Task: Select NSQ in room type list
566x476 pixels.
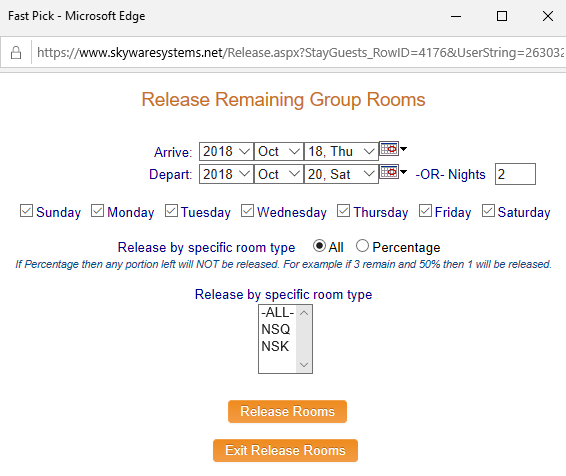Action: pyautogui.click(x=277, y=329)
